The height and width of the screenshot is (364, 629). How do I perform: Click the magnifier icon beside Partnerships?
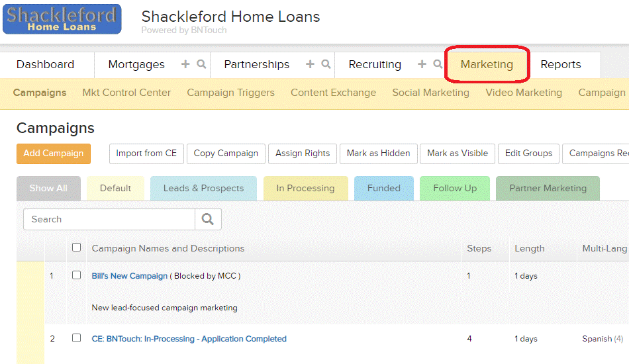pos(326,64)
